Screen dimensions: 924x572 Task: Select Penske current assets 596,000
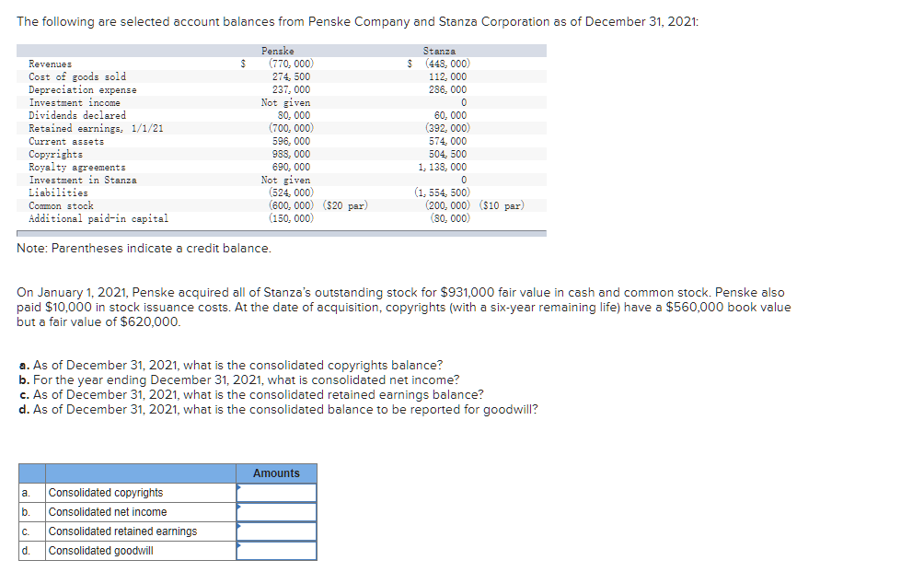(291, 142)
